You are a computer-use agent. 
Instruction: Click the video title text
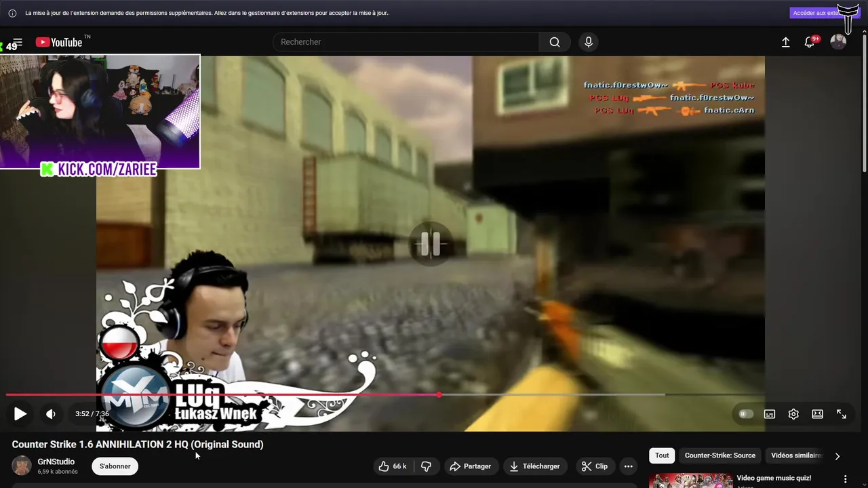[x=138, y=445]
